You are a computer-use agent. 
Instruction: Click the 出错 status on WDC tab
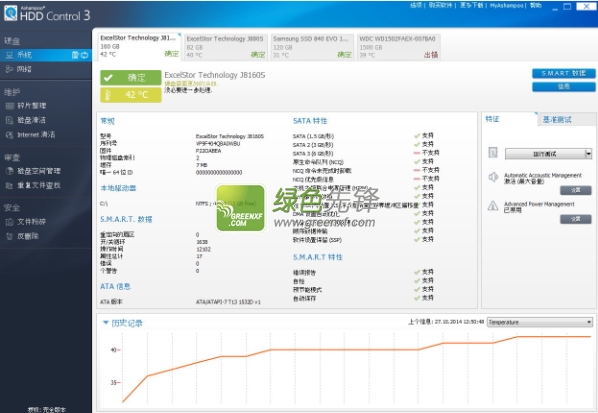tap(431, 55)
